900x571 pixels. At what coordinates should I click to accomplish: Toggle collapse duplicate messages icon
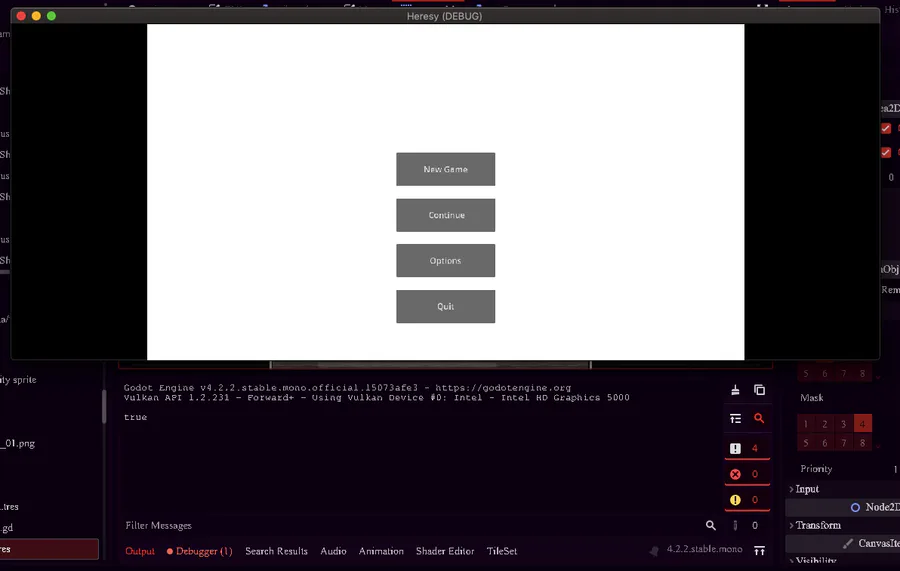(x=735, y=419)
